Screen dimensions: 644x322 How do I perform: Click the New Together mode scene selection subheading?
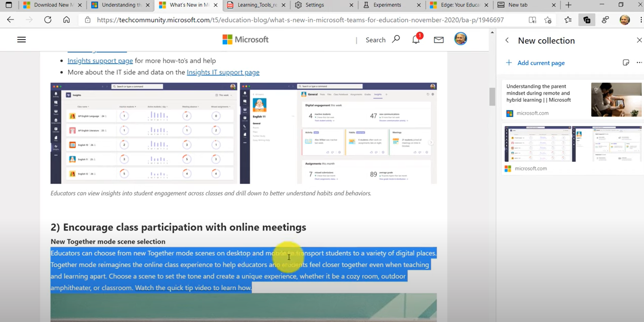click(108, 241)
